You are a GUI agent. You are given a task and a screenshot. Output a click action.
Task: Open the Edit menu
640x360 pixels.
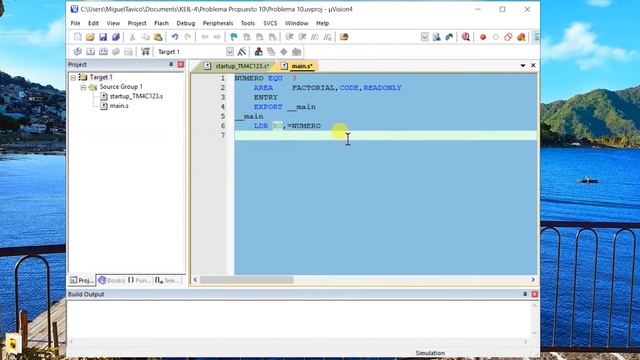pyautogui.click(x=93, y=23)
